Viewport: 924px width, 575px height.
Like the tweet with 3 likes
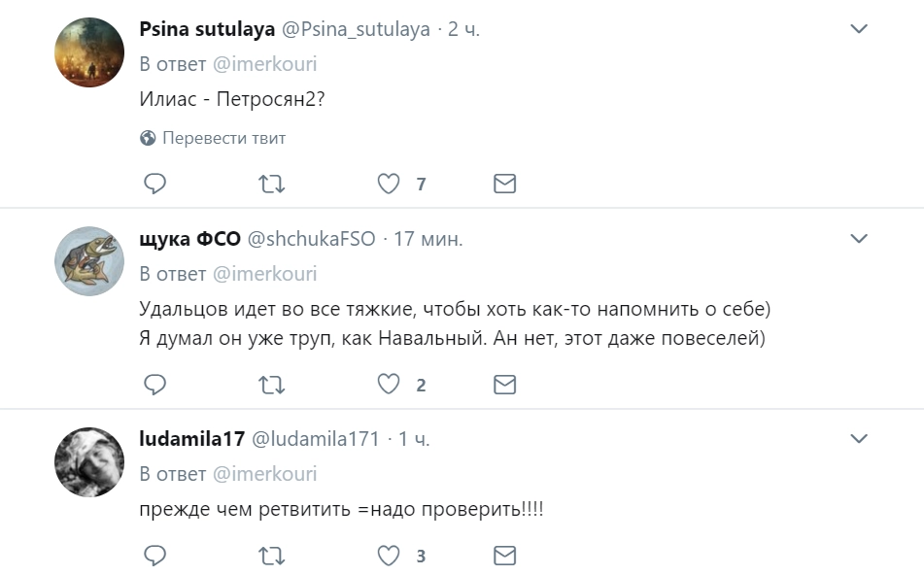pos(389,556)
